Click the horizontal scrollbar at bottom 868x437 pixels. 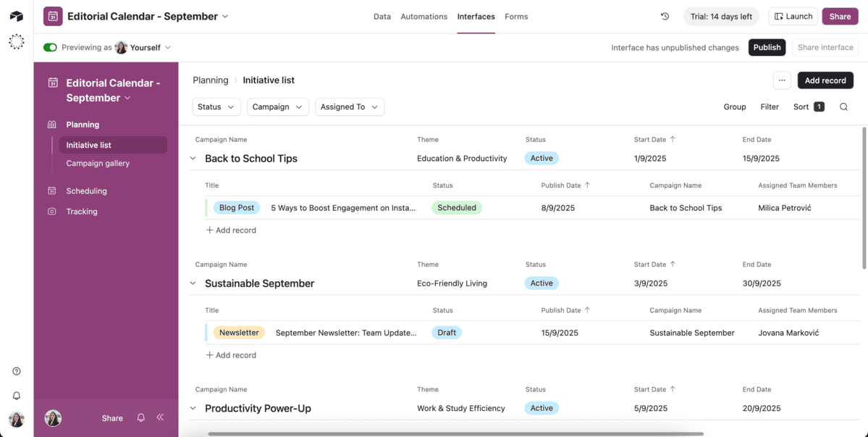click(x=455, y=433)
